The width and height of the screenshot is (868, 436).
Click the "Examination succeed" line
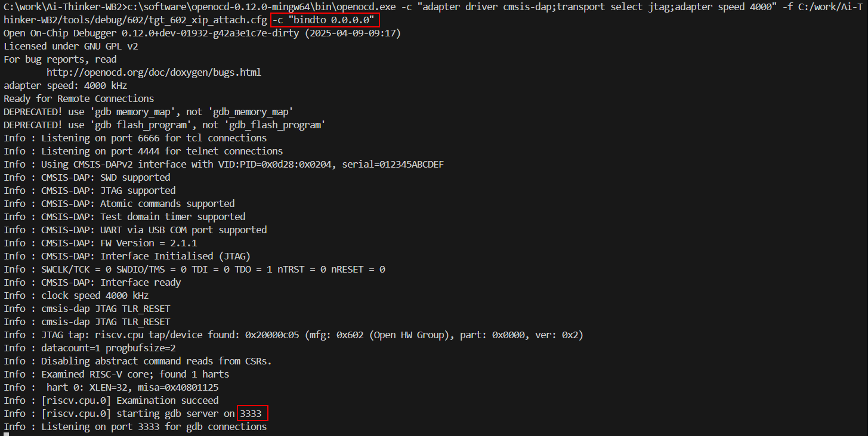[x=111, y=401]
